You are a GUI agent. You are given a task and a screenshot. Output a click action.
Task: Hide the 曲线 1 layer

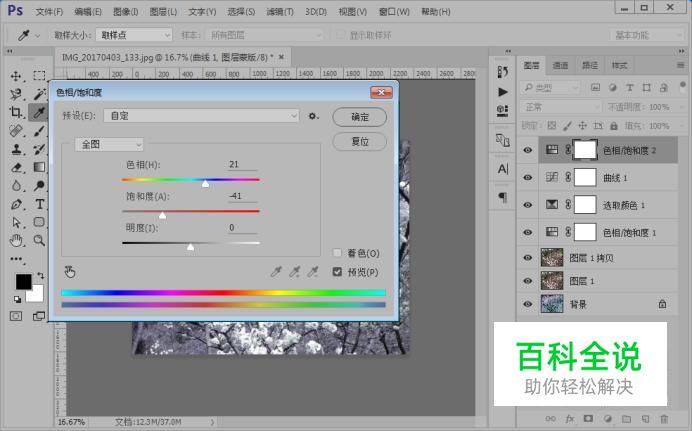(x=527, y=177)
